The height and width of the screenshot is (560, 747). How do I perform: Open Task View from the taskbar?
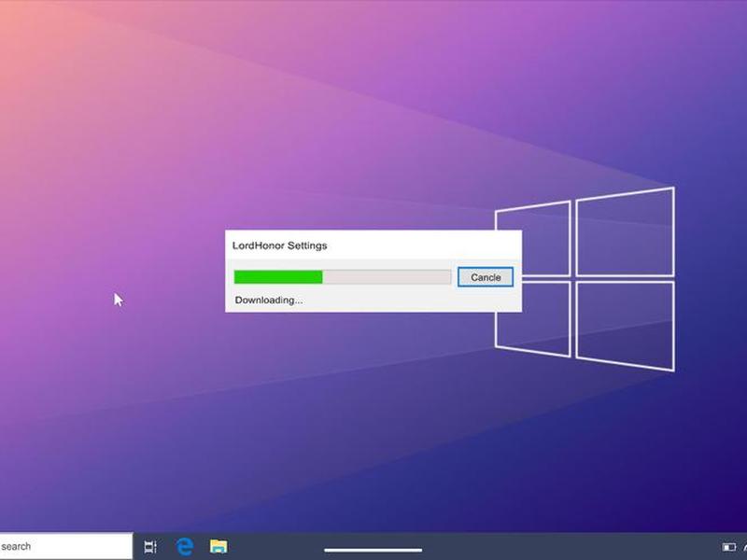click(150, 547)
